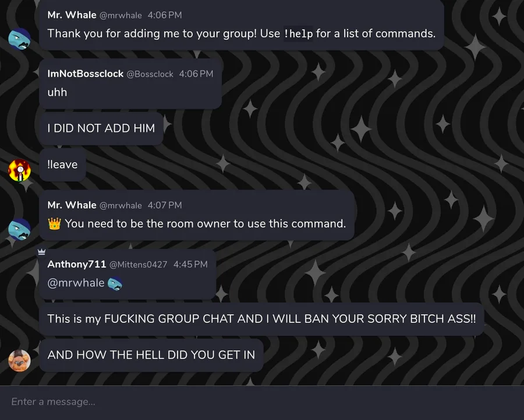Image resolution: width=524 pixels, height=420 pixels.
Task: Click the @Mittens0427 handle
Action: click(x=138, y=265)
